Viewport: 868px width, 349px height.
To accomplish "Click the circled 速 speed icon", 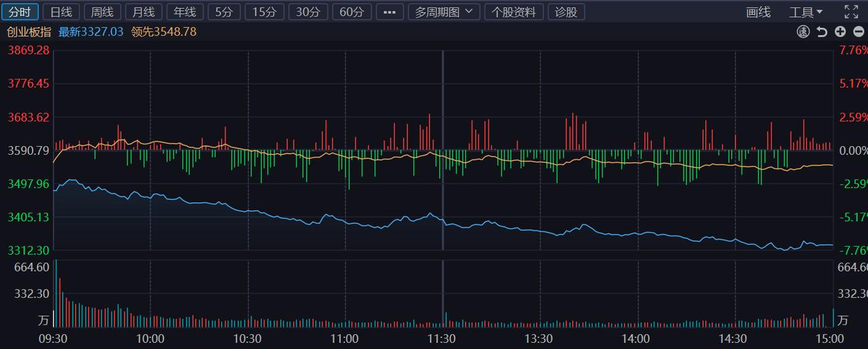I will pyautogui.click(x=803, y=32).
